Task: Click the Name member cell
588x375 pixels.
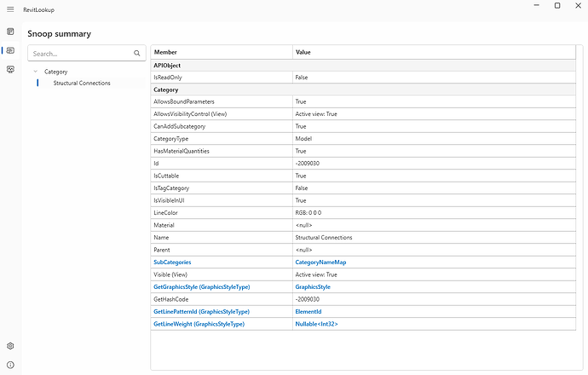Action: click(x=222, y=238)
